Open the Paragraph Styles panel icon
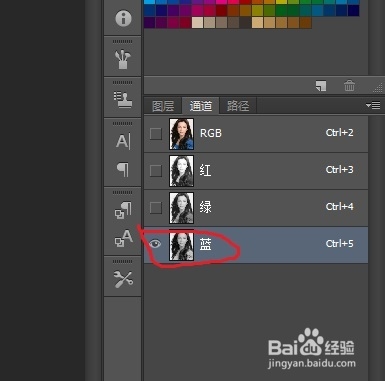 [x=123, y=210]
